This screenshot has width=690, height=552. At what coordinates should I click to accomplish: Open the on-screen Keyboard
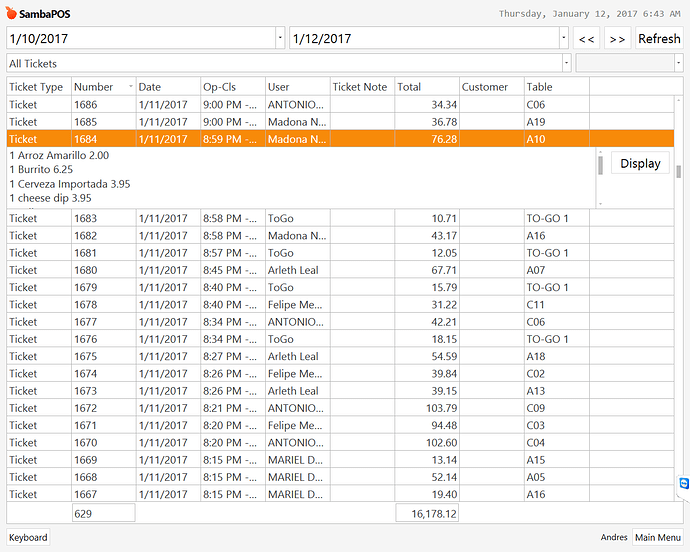click(x=28, y=537)
